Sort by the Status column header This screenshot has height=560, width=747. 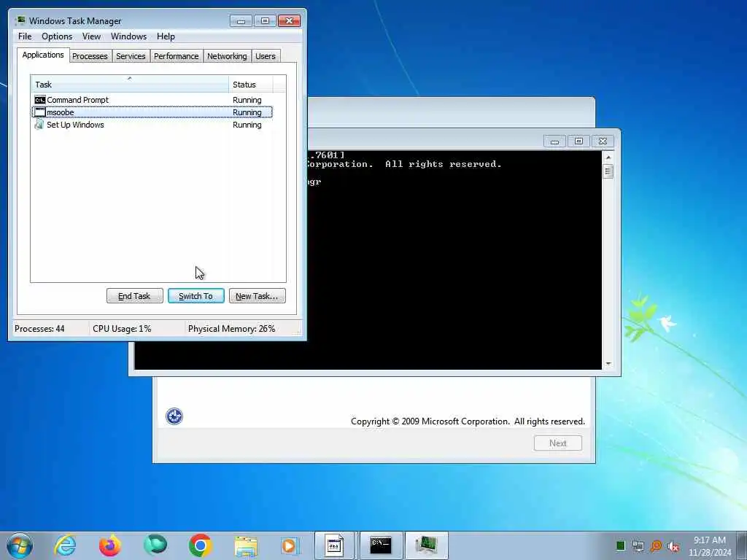pos(251,85)
